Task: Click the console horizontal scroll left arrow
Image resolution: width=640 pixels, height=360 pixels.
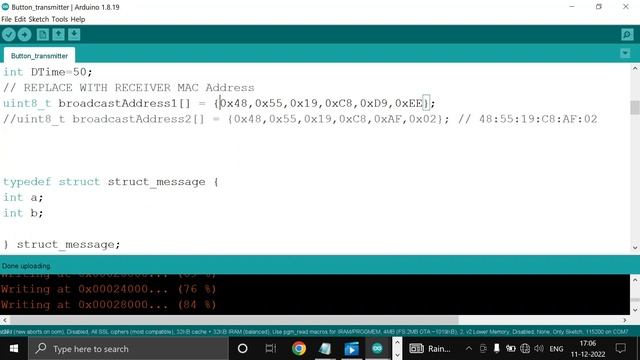Action: pos(4,320)
